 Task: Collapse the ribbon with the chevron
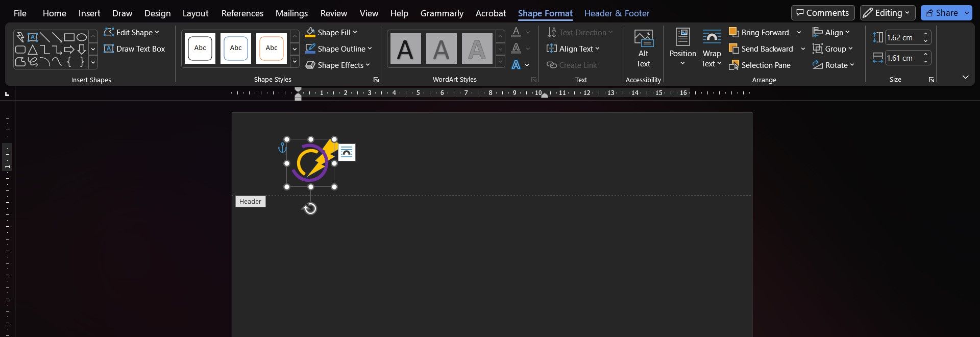click(965, 77)
